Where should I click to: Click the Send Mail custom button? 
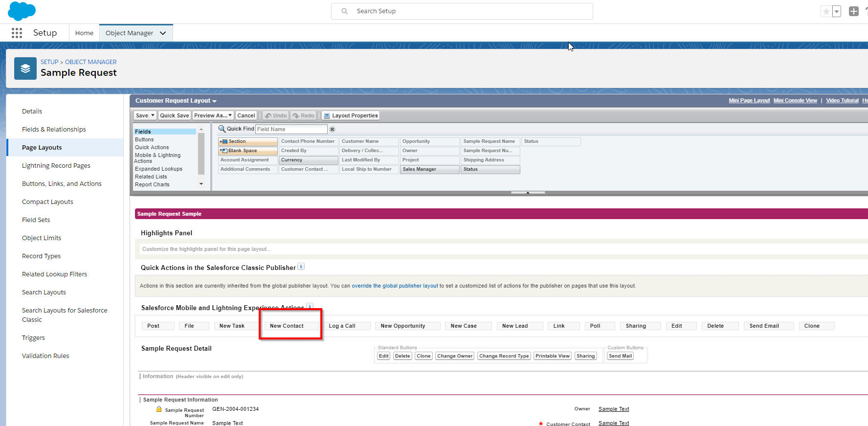click(621, 356)
